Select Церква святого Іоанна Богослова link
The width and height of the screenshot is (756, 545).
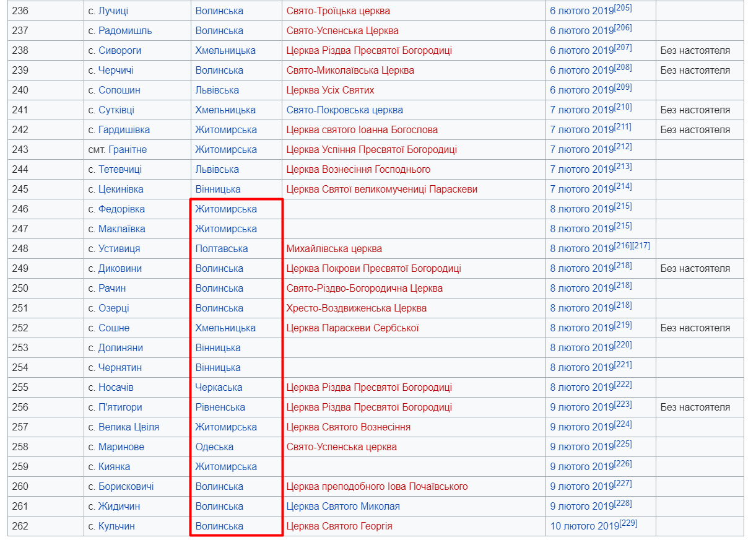coord(362,130)
